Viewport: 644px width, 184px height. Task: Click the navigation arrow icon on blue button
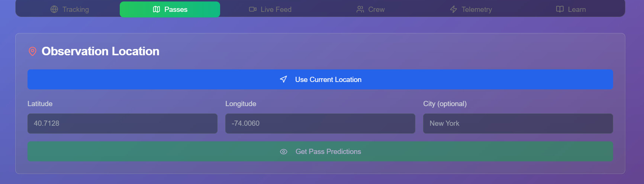click(x=283, y=79)
